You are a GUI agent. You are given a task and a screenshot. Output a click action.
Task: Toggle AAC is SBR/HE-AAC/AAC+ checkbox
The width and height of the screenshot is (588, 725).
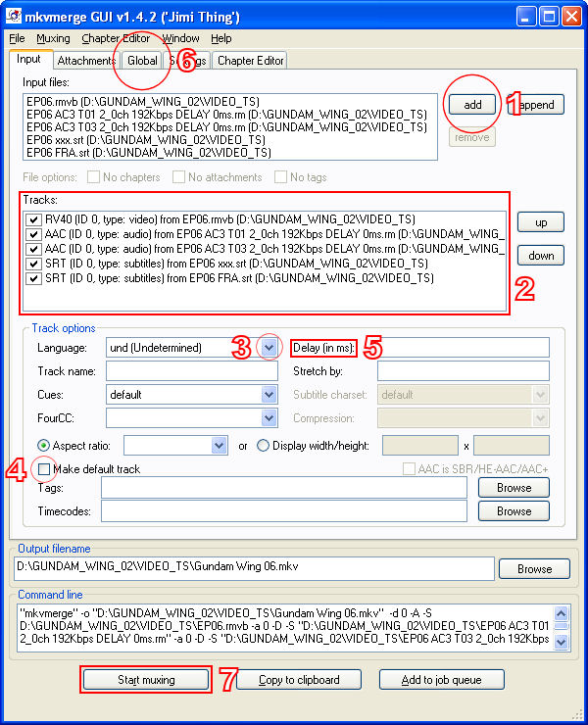409,469
